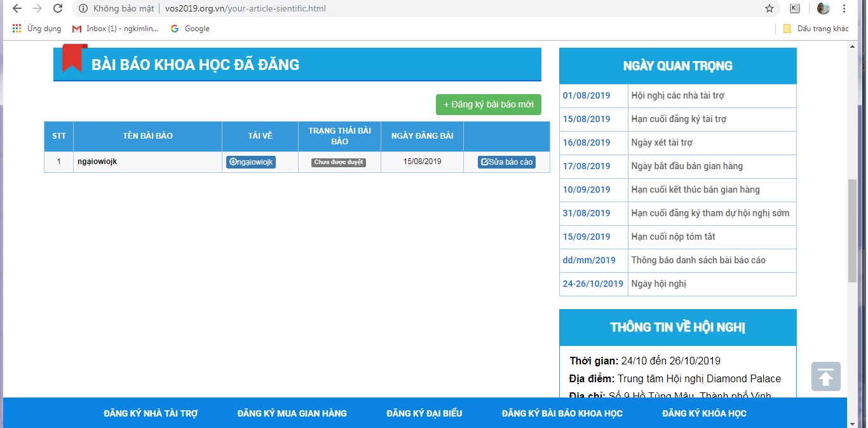Click Đăng ký bài báo mới button

[488, 104]
